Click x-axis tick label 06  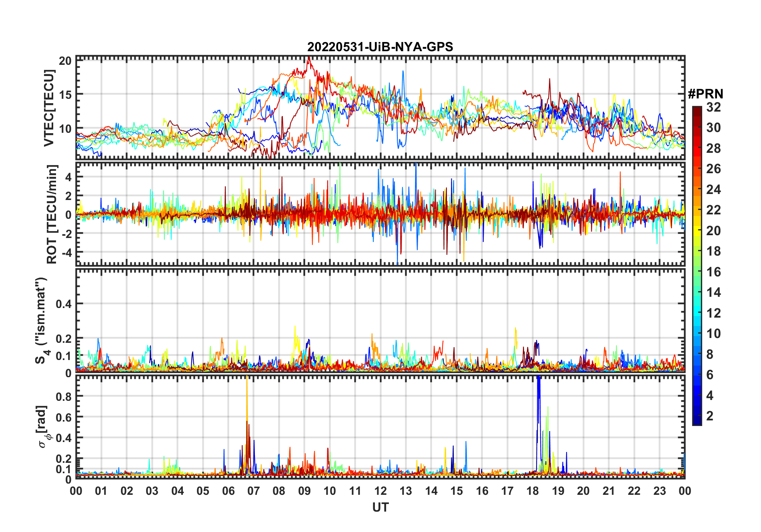pos(228,491)
